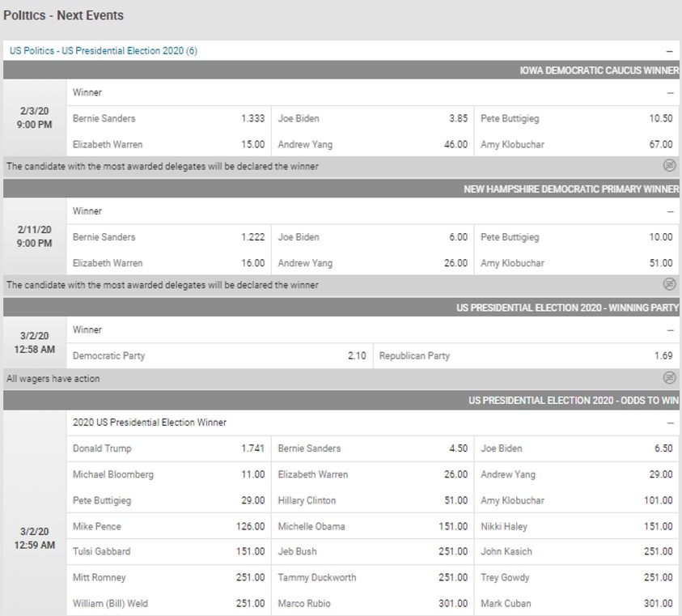
Task: Choose Michelle Obama at 151.00 odds
Action: (373, 526)
